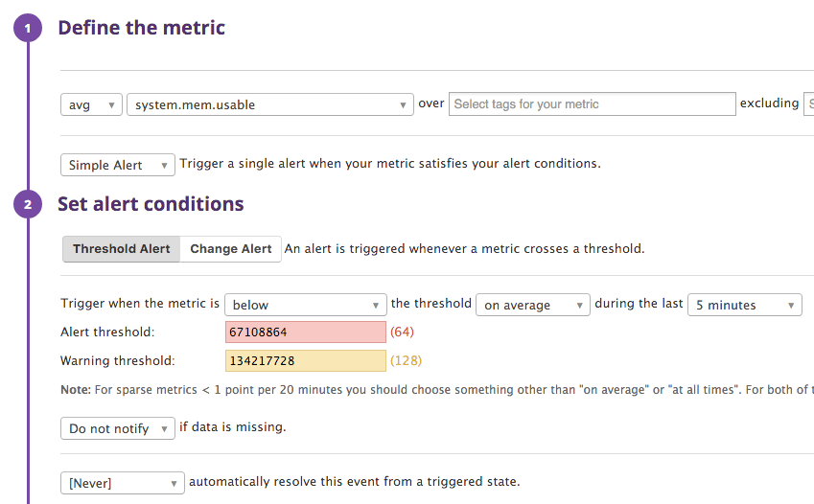Open the 'Do not notify' dropdown
Image resolution: width=814 pixels, height=504 pixels.
point(118,428)
